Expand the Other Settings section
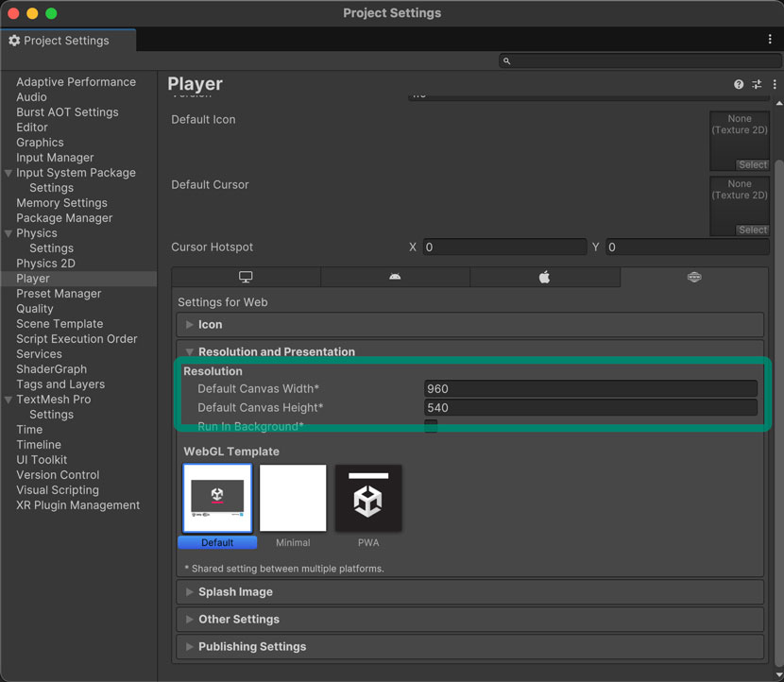Image resolution: width=784 pixels, height=682 pixels. [190, 619]
